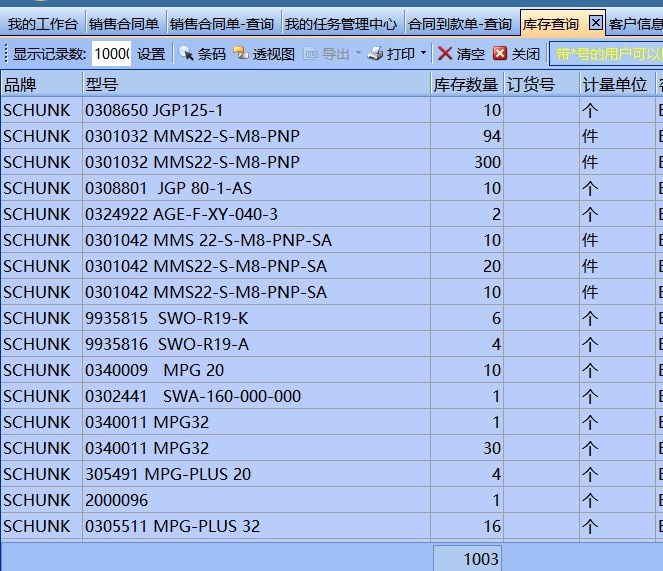The height and width of the screenshot is (571, 663).
Task: Click the quantity cell showing 16
Action: pyautogui.click(x=467, y=526)
